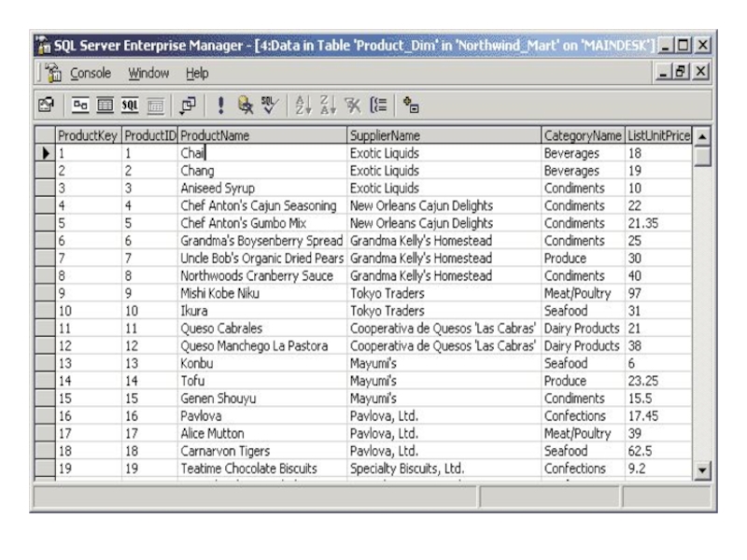The width and height of the screenshot is (747, 560).
Task: Click the ListUnitPrice column header
Action: click(658, 136)
